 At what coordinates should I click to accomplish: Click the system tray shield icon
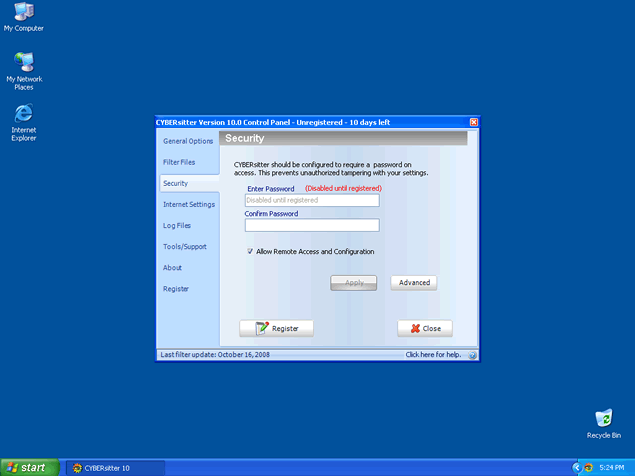[x=588, y=467]
